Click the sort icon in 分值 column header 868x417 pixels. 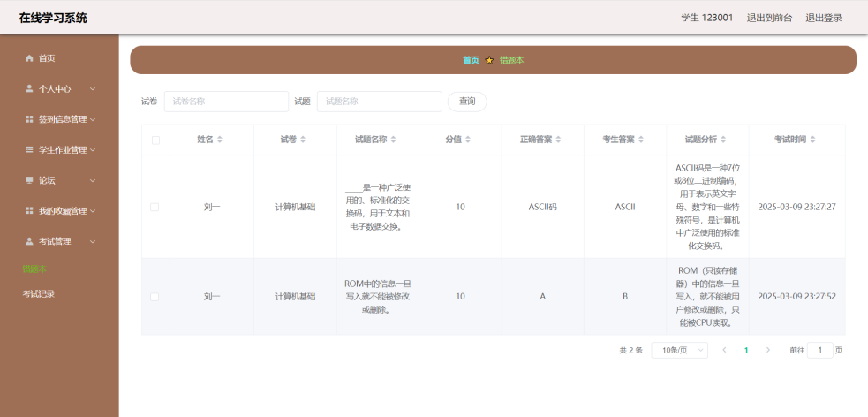(468, 140)
